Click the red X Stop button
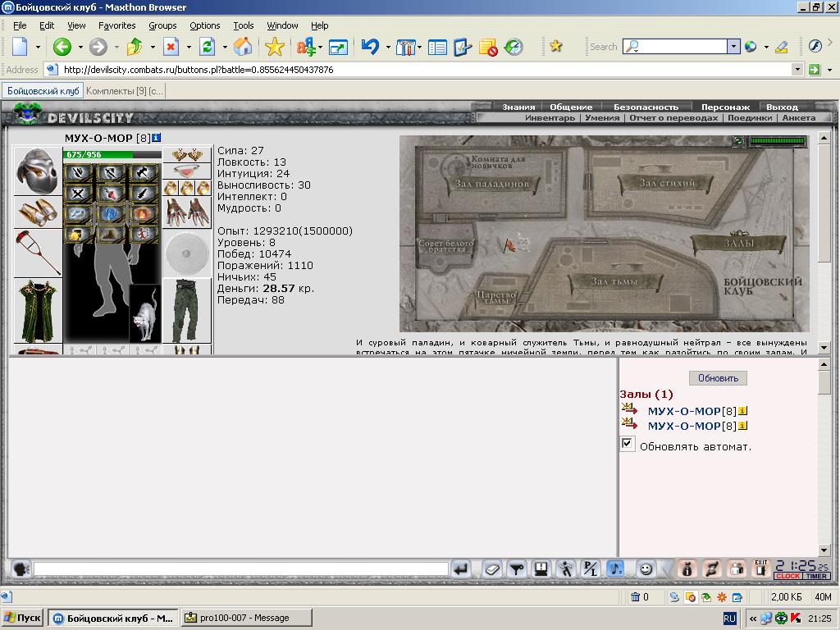This screenshot has height=630, width=840. (x=171, y=47)
